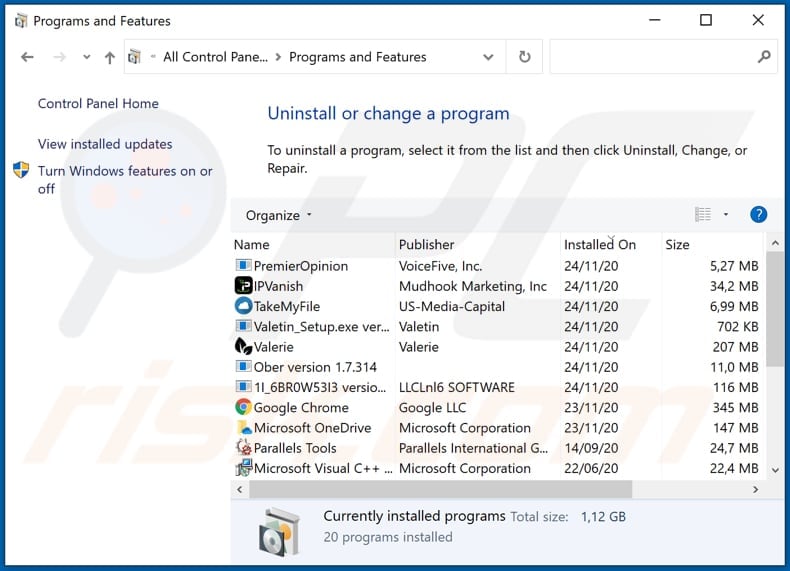
Task: Select Parallels International G... publisher cell
Action: click(473, 448)
